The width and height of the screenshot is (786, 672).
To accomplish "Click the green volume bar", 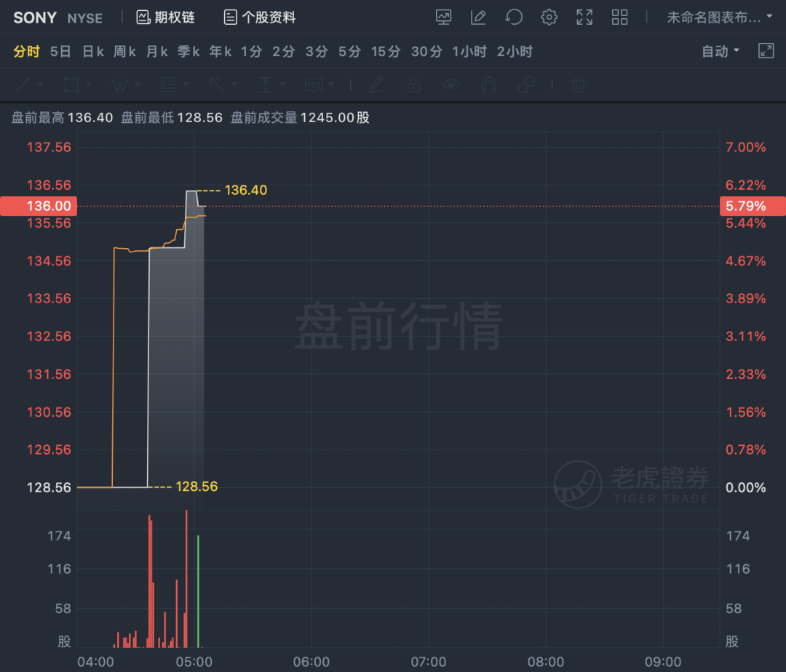I will pyautogui.click(x=199, y=591).
